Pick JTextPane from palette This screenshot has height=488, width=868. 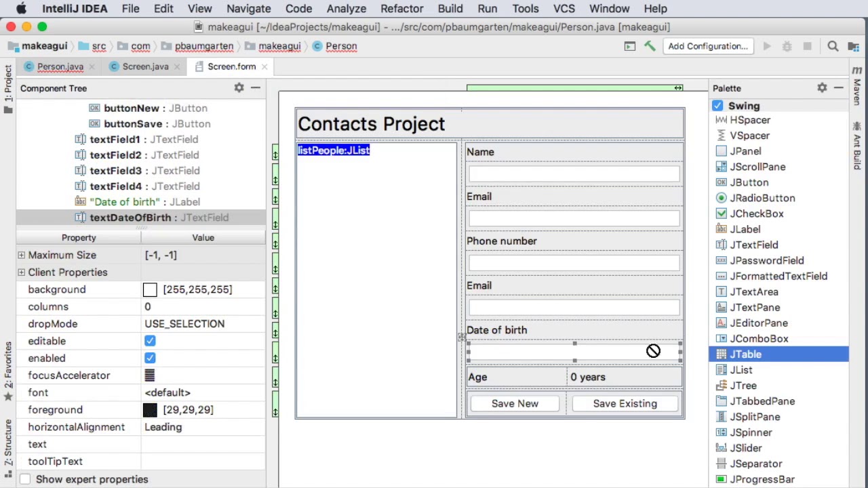pyautogui.click(x=755, y=307)
